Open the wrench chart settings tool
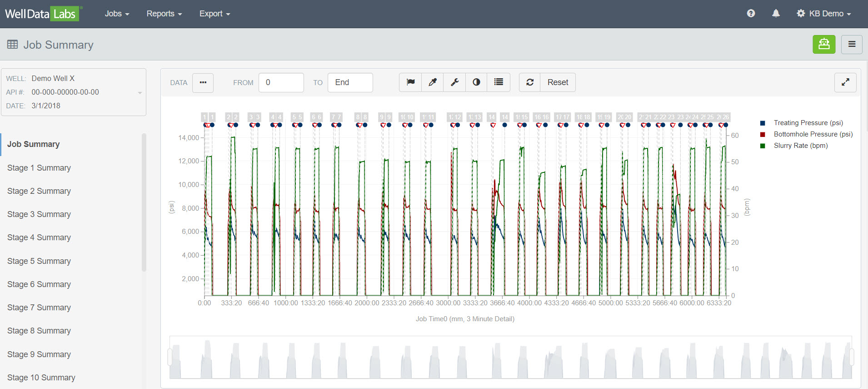The height and width of the screenshot is (389, 868). point(454,82)
